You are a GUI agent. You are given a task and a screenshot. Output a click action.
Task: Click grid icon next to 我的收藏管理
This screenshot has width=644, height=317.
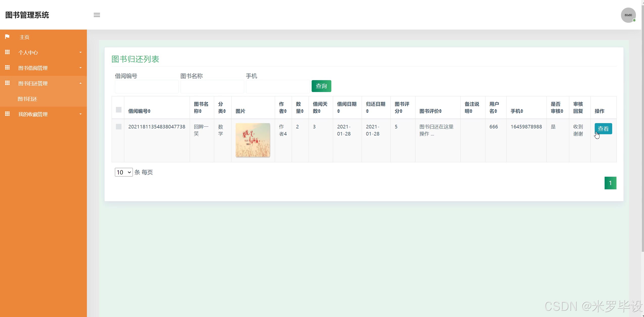(7, 114)
